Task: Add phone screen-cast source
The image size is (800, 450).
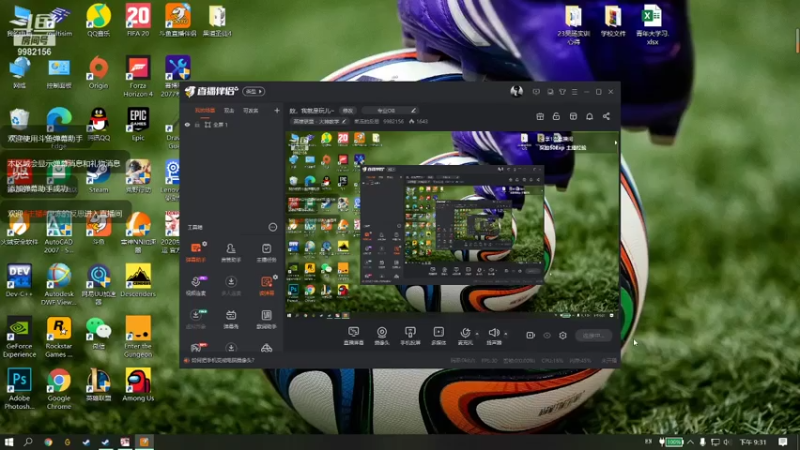Action: 410,336
